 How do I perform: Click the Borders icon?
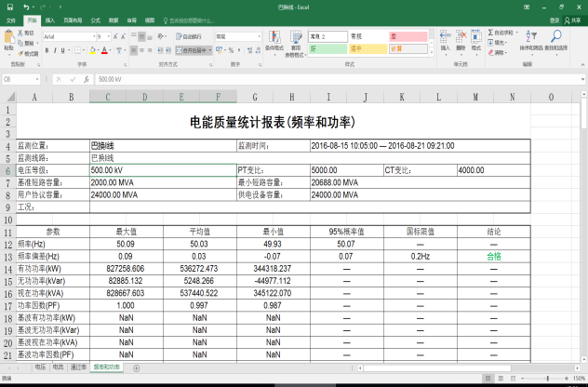click(x=77, y=50)
